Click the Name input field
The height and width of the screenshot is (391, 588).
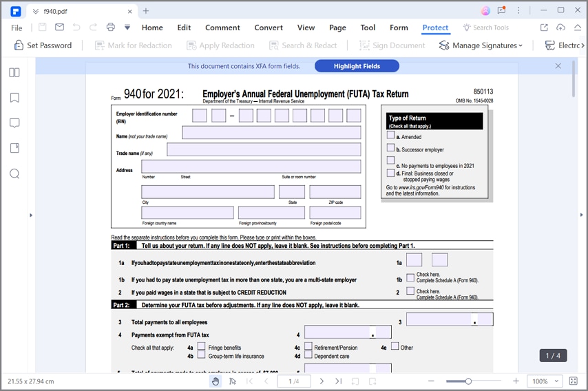[271, 133]
